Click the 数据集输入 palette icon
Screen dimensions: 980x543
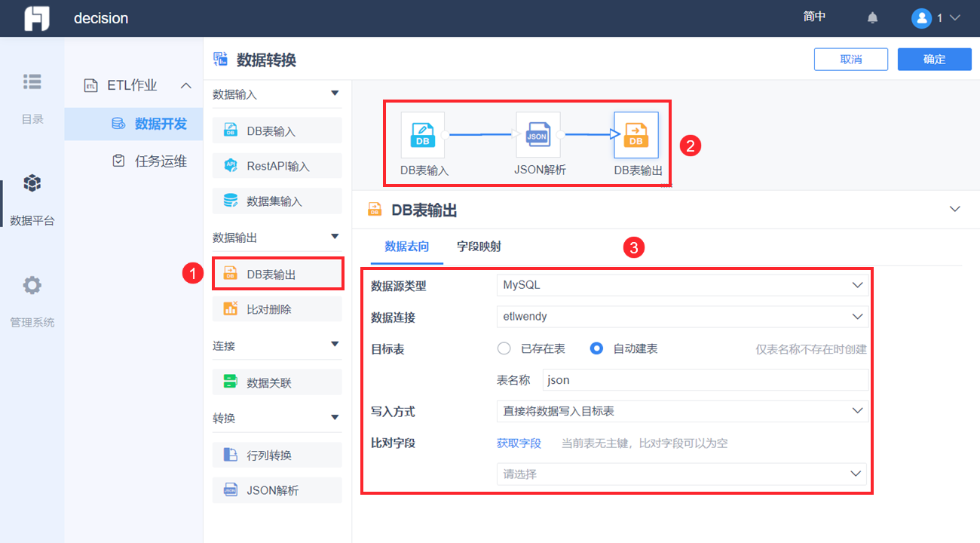[x=231, y=201]
